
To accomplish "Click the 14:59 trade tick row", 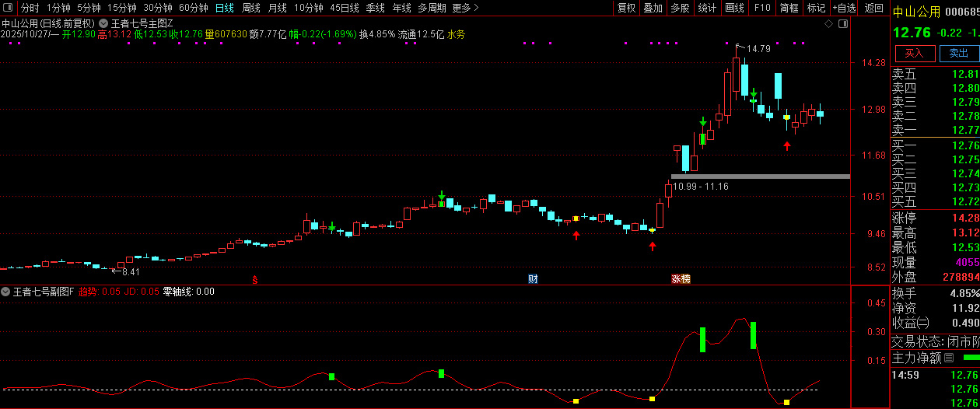I will tap(935, 375).
